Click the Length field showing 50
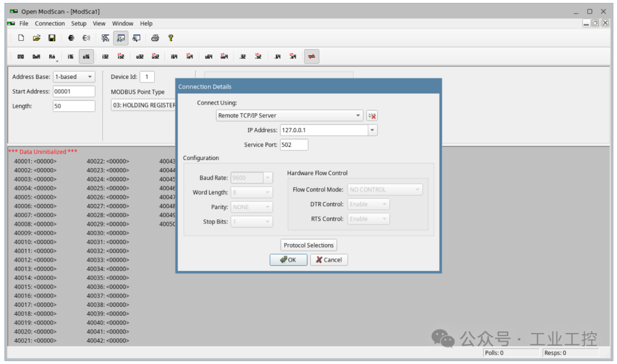This screenshot has width=617, height=364. point(74,106)
